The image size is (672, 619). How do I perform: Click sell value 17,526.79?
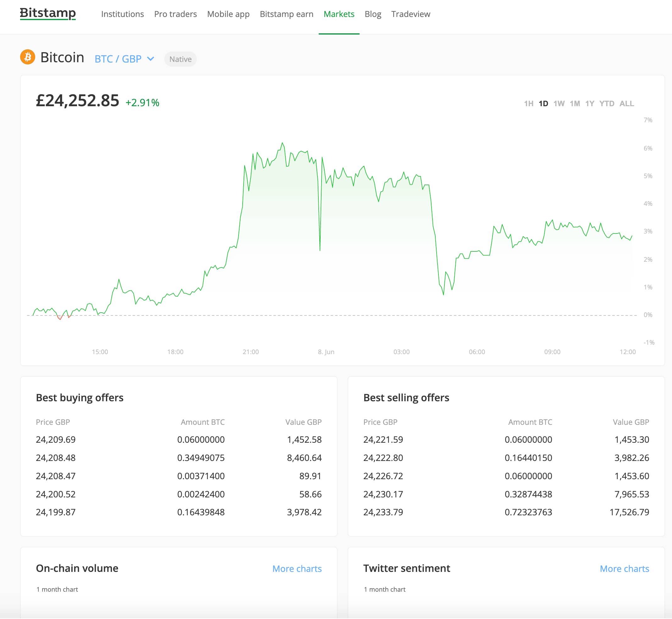click(630, 512)
